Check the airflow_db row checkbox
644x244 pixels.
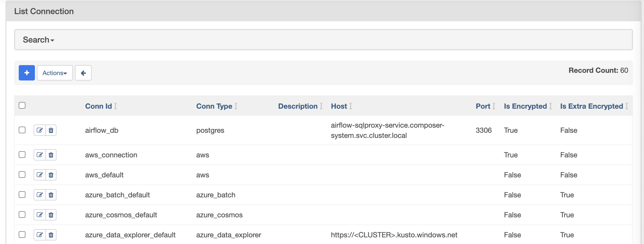pyautogui.click(x=22, y=130)
